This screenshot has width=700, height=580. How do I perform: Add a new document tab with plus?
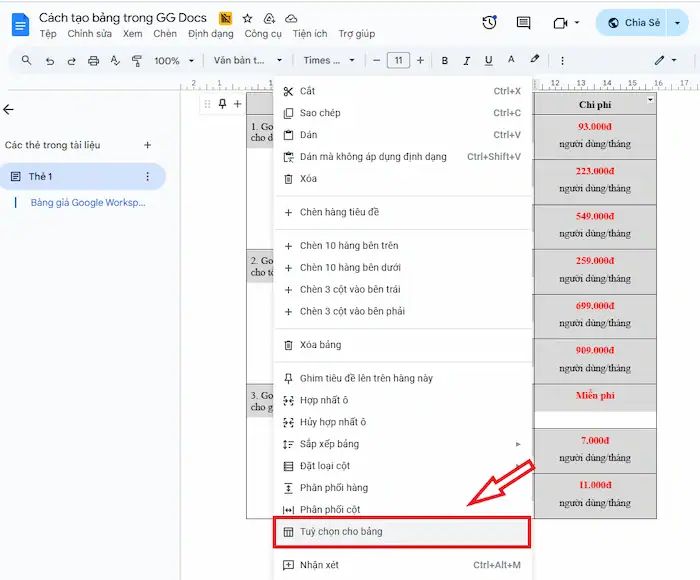[148, 145]
